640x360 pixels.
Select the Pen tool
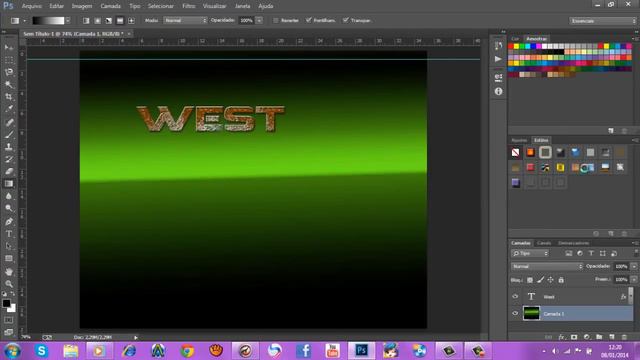(x=9, y=222)
